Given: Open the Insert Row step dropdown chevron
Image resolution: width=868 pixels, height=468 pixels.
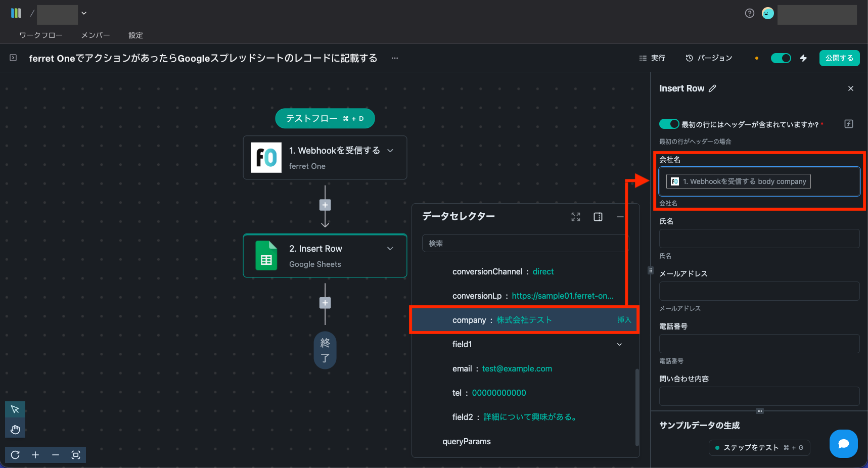Looking at the screenshot, I should [390, 249].
